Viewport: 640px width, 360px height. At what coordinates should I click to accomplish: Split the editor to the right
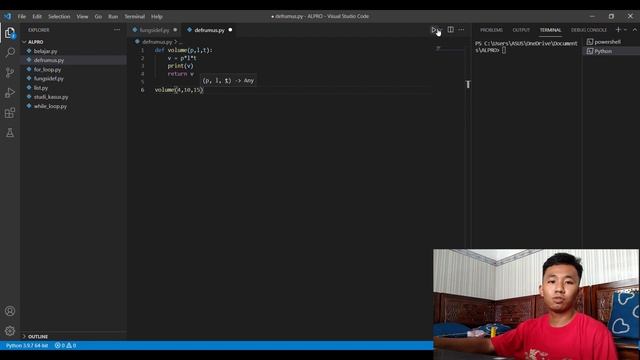(x=450, y=29)
